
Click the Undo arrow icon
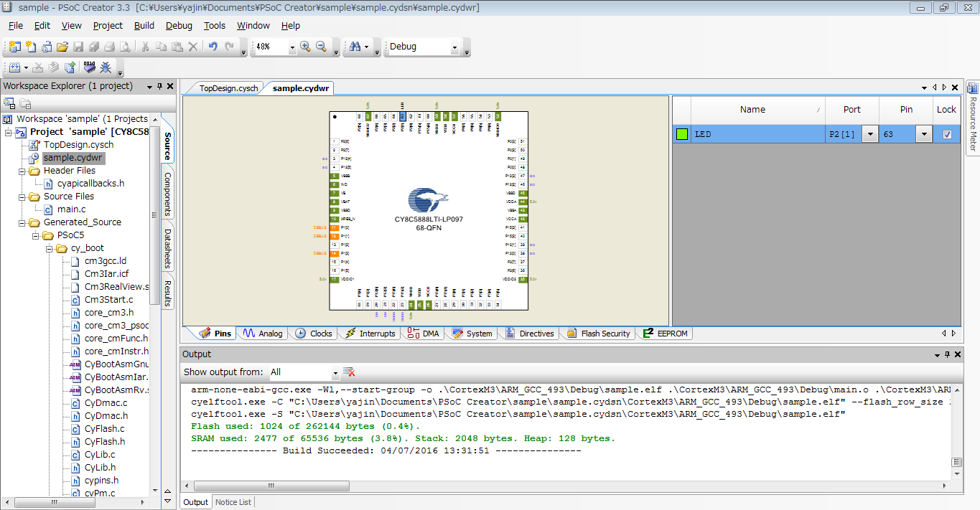pos(213,47)
